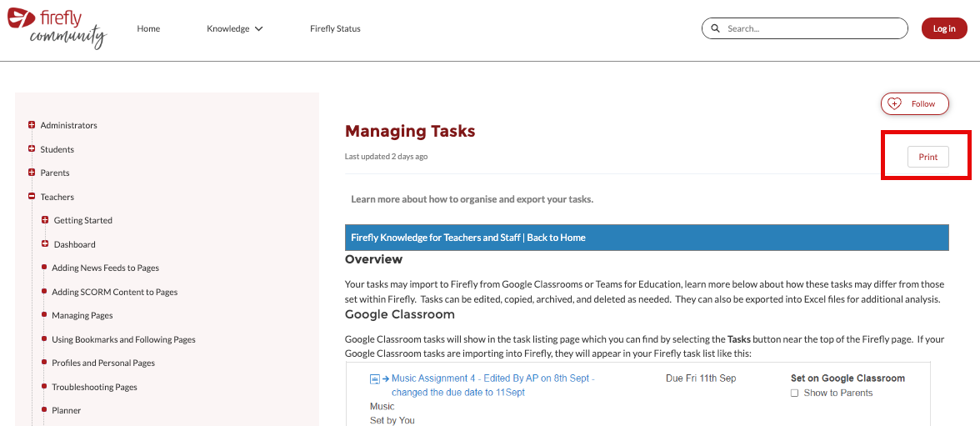
Task: Click the search magnifier icon
Action: tap(715, 28)
